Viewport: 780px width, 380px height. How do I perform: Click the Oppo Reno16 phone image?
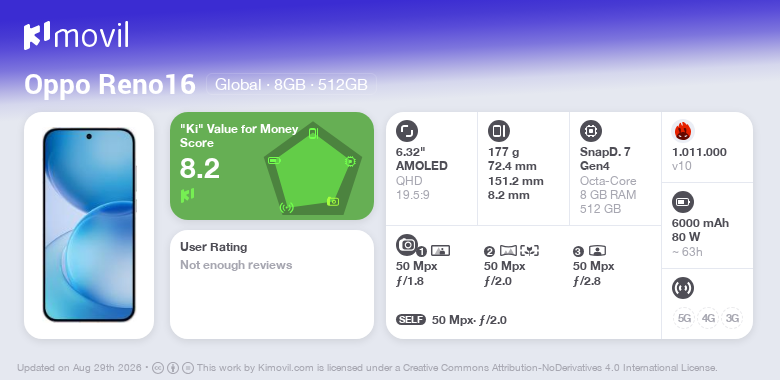(89, 225)
